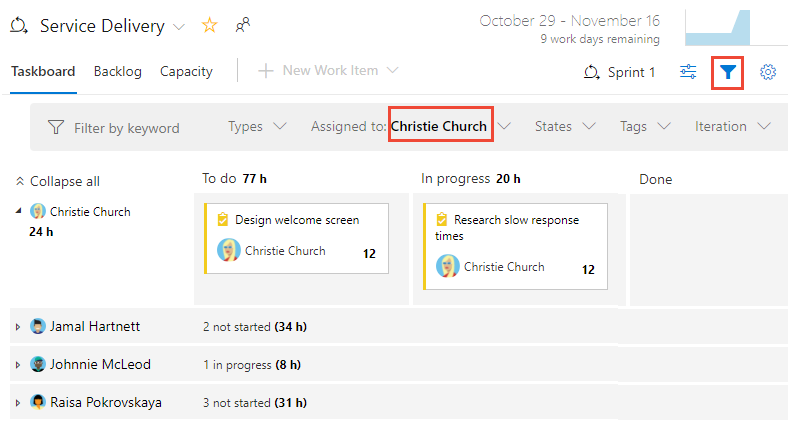The height and width of the screenshot is (426, 788).
Task: Open the States filter dropdown
Action: (564, 127)
